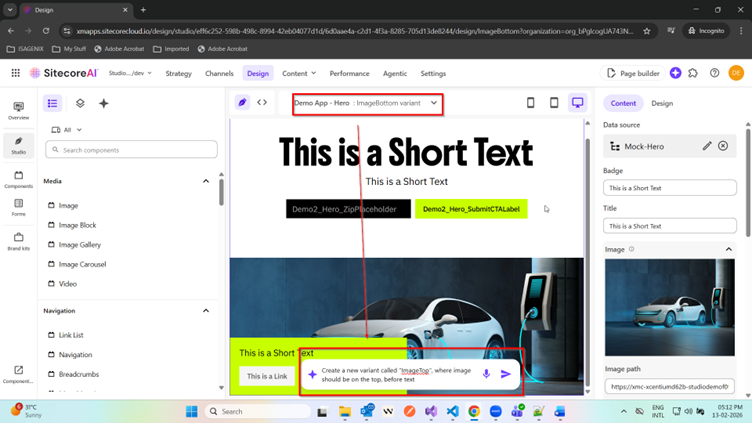Click the Image path field
The image size is (752, 423).
[x=670, y=387]
